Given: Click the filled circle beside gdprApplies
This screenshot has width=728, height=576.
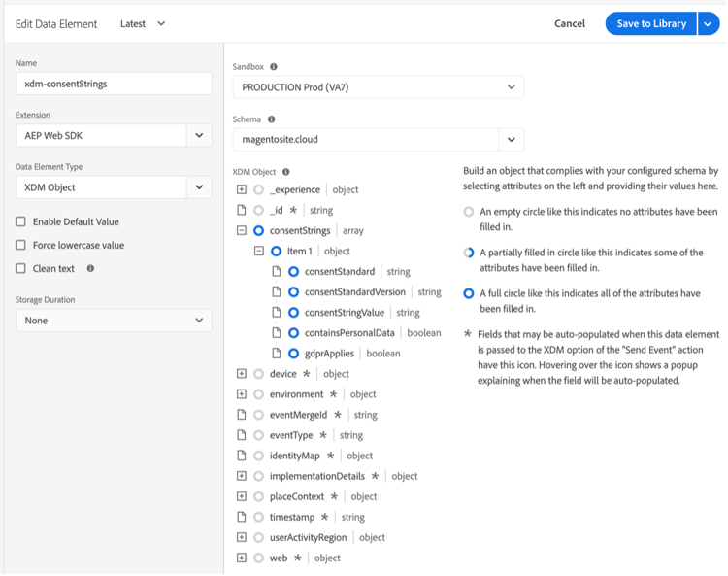Looking at the screenshot, I should (x=293, y=354).
